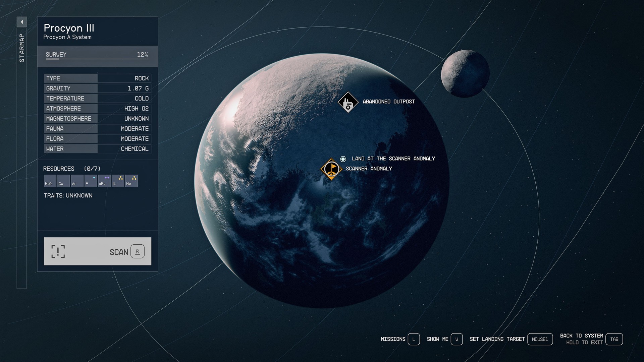This screenshot has width=644, height=362.
Task: Select the H2O resource tile
Action: pyautogui.click(x=50, y=181)
